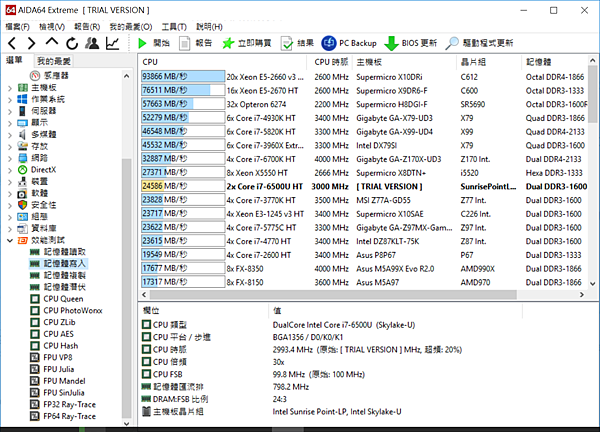
Task: Select the 93866 MB/s result bar
Action: coord(183,77)
